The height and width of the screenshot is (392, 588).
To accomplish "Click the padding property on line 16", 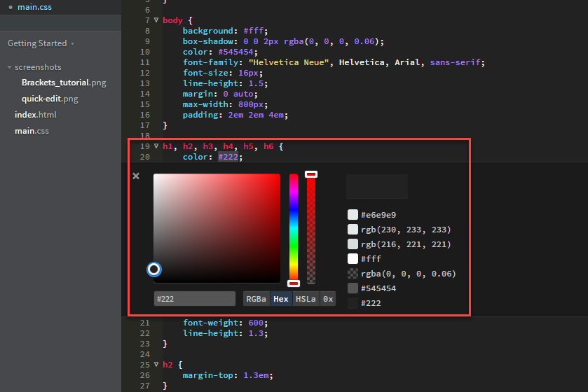I will tap(200, 115).
